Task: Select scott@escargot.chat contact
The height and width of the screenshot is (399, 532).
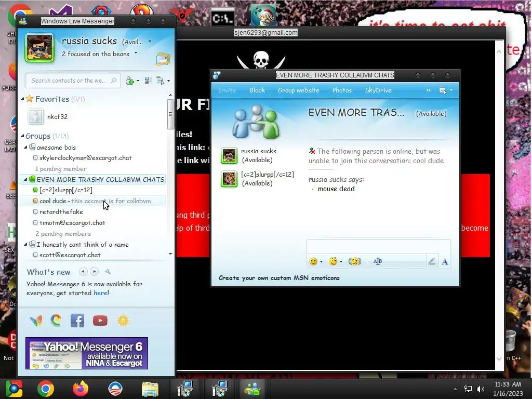Action: pyautogui.click(x=70, y=255)
